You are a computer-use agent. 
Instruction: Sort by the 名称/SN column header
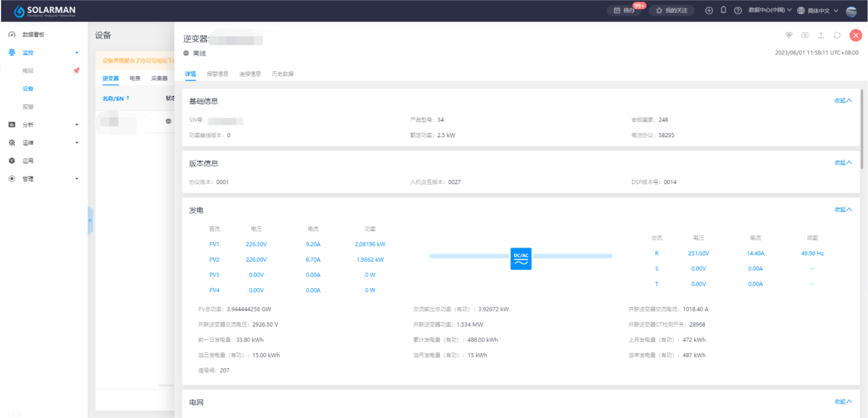(x=116, y=98)
